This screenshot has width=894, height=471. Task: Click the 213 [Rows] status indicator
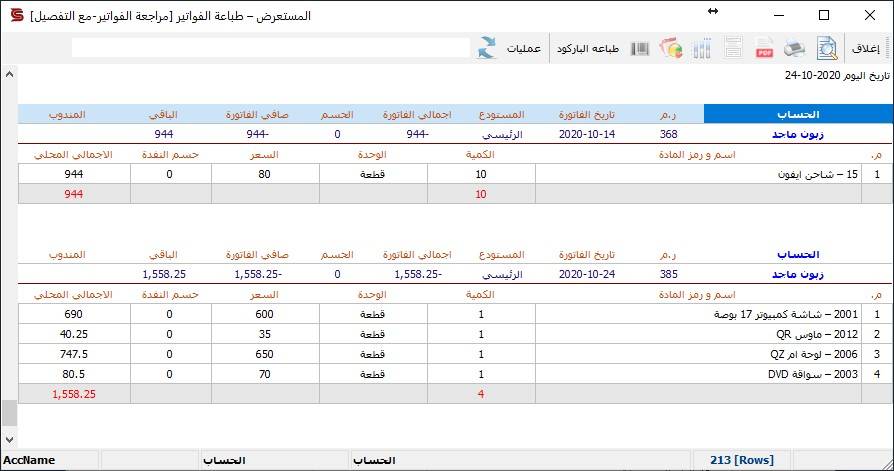click(742, 460)
